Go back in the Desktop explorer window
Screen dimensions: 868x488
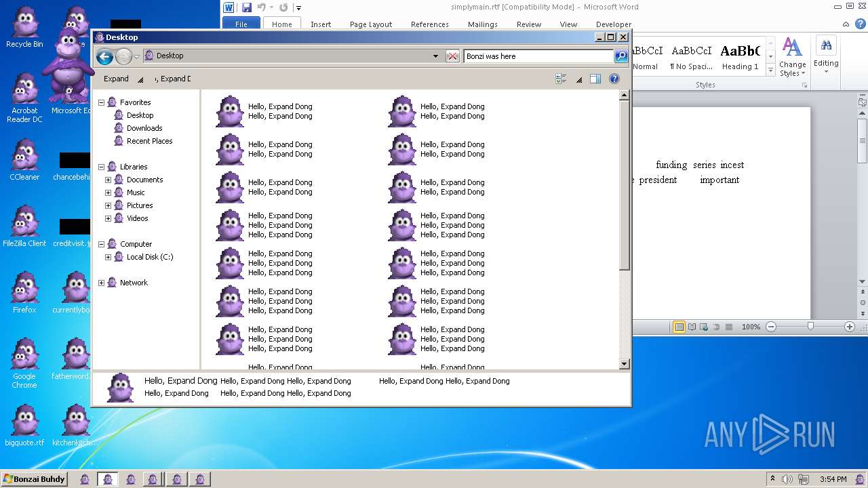point(104,56)
